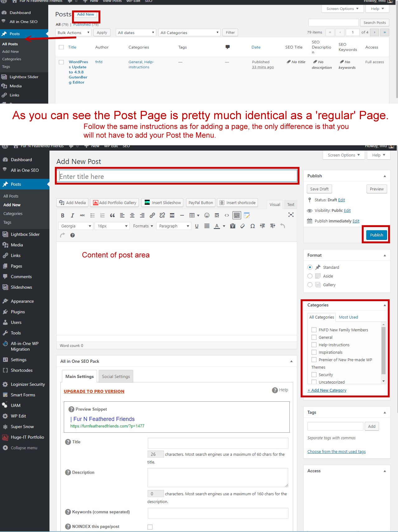Open Plugins in the sidebar menu
Viewport: 398px width, 532px height.
[x=18, y=312]
